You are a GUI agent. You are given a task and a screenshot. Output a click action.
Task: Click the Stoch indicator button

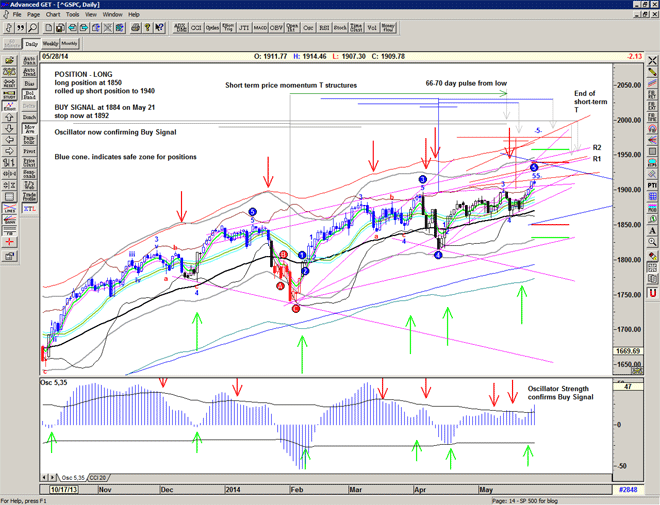(x=341, y=29)
